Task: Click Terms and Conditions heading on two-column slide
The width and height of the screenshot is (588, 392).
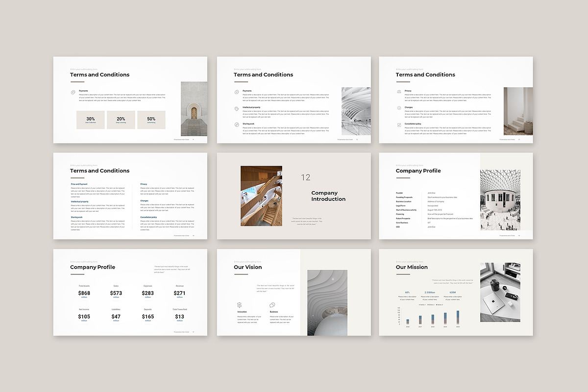Action: (100, 171)
